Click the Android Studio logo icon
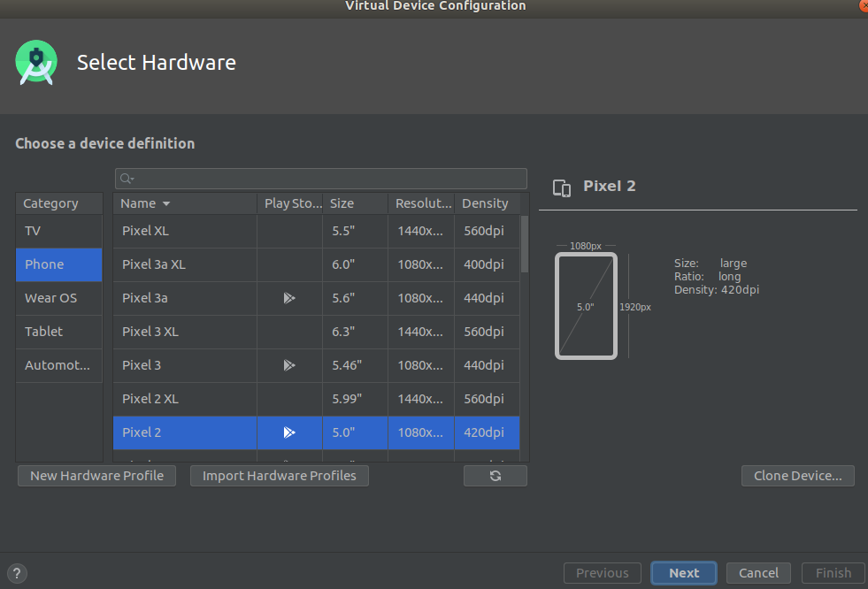 [36, 63]
